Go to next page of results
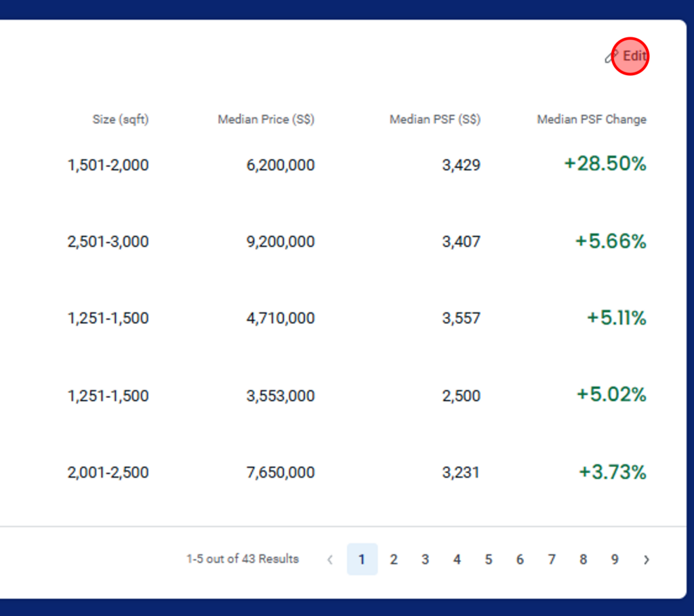Viewport: 694px width, 616px height. coord(646,560)
